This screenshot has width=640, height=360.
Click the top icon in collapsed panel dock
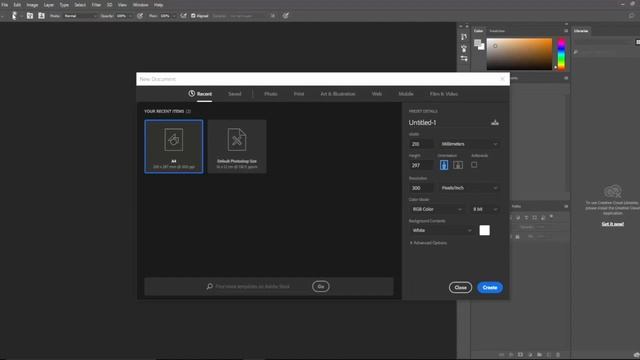coord(464,37)
